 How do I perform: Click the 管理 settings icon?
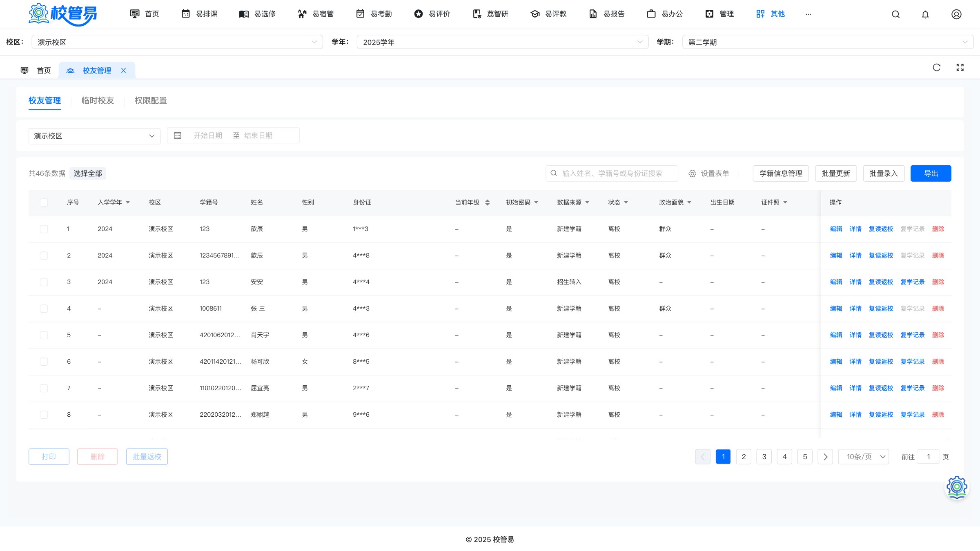[x=710, y=14]
